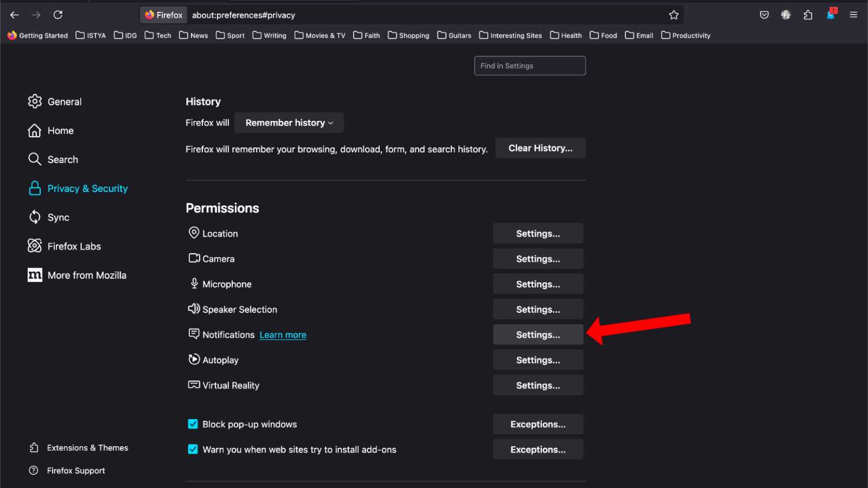Image resolution: width=868 pixels, height=488 pixels.
Task: Open Notifications permission Settings
Action: (537, 334)
